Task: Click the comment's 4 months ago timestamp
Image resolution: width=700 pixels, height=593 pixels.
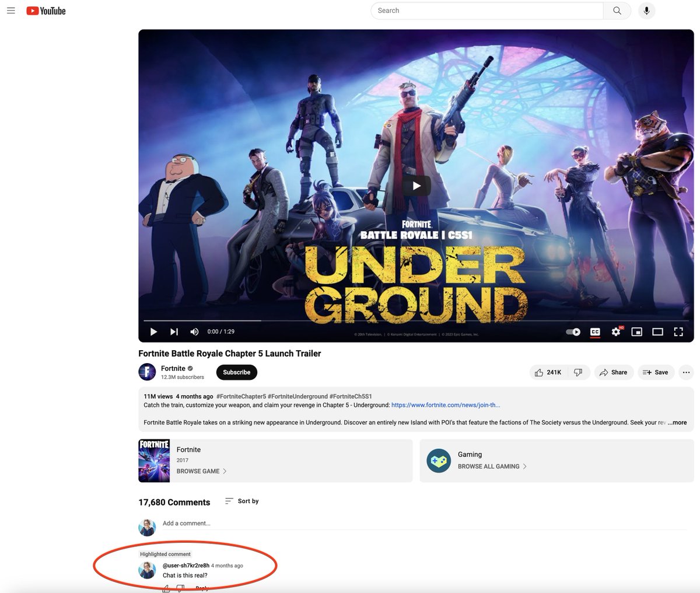Action: [x=227, y=566]
